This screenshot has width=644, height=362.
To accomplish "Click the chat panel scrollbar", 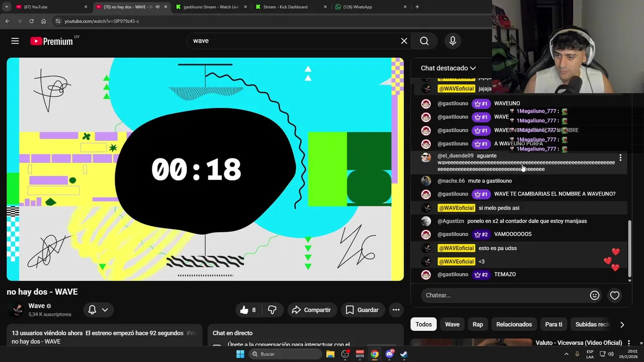I will tap(629, 249).
